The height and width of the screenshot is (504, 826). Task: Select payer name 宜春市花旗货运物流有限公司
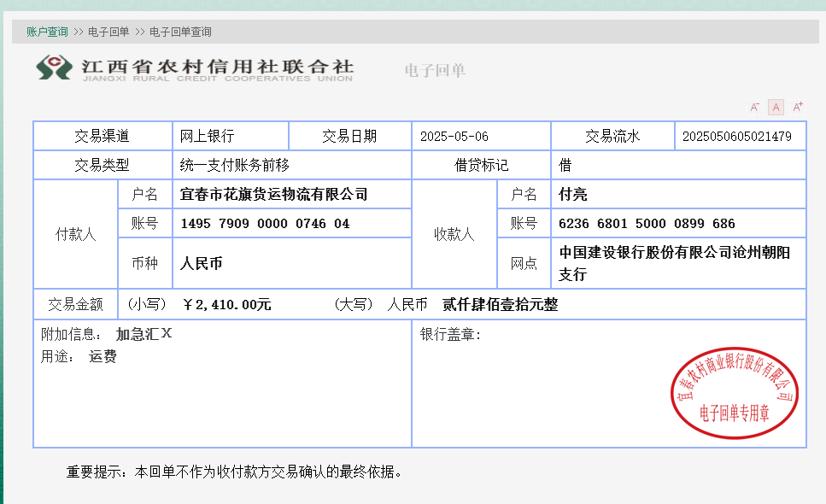tap(273, 194)
